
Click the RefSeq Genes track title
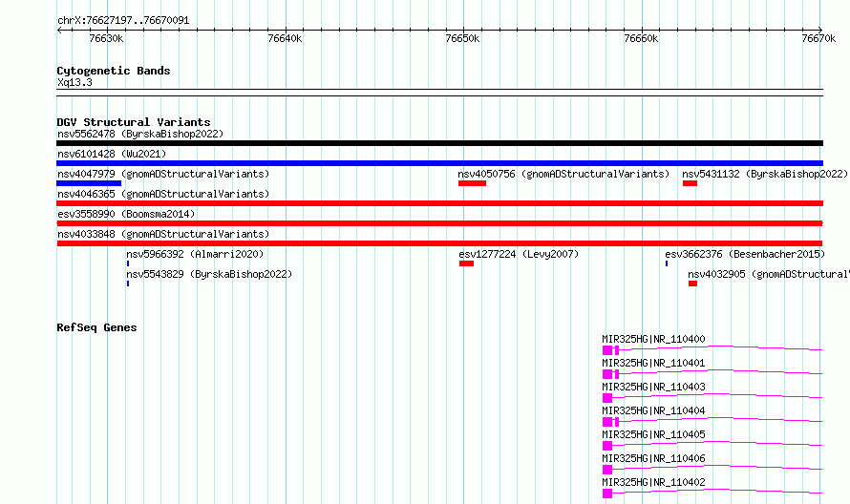96,327
